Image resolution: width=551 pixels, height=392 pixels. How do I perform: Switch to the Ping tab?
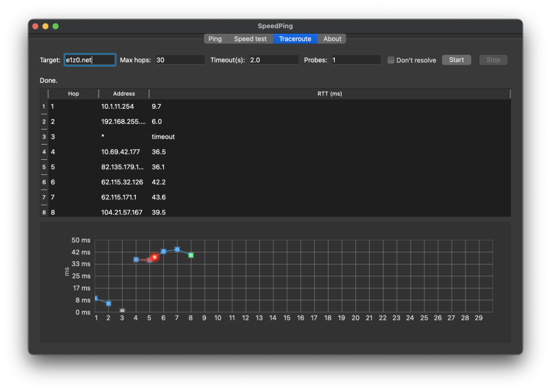click(x=215, y=39)
